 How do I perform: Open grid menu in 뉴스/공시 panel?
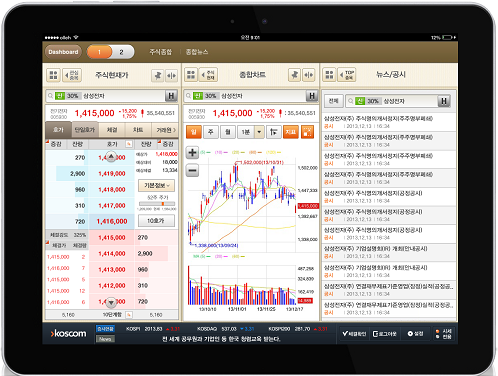point(329,75)
